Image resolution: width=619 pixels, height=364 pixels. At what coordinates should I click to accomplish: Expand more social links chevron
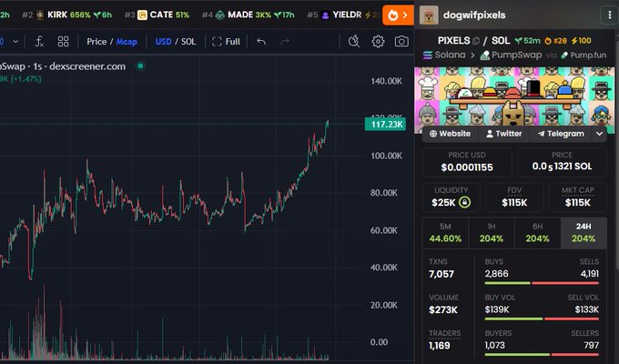[599, 134]
